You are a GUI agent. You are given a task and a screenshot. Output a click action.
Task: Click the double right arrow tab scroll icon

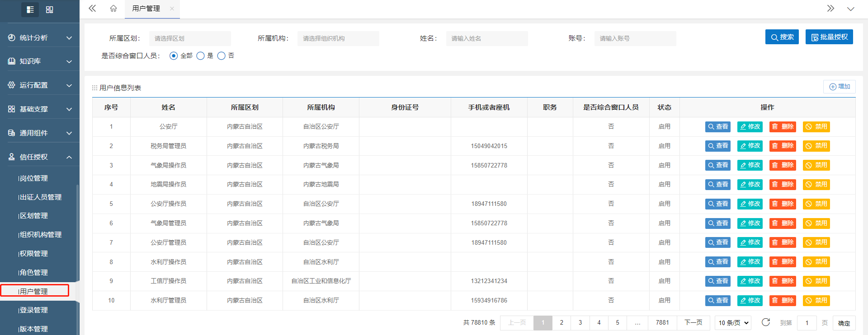[x=830, y=9]
